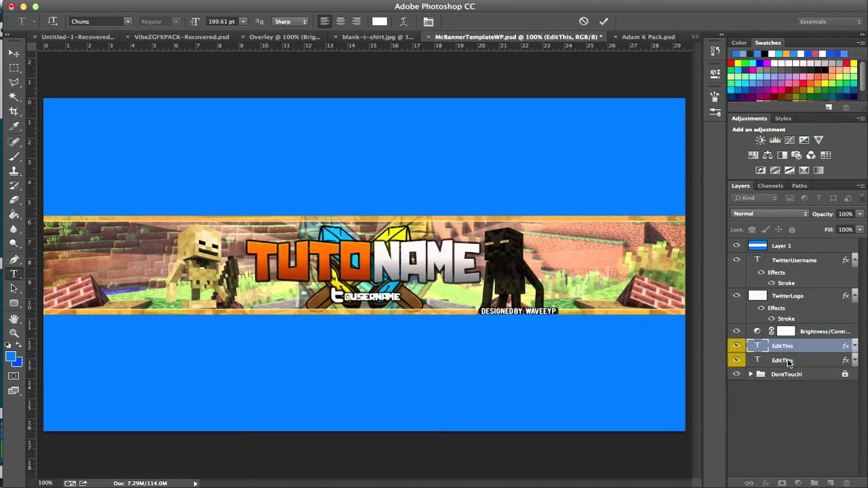This screenshot has width=868, height=488.
Task: Click the text color swatch
Action: pyautogui.click(x=380, y=22)
